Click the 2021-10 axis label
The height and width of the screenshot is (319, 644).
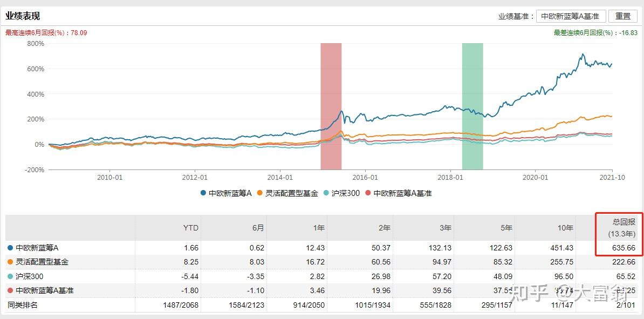coord(612,177)
